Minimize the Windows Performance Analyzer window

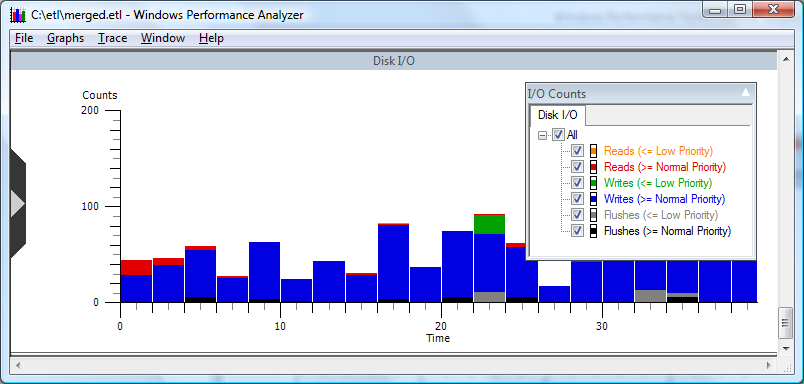coord(715,9)
